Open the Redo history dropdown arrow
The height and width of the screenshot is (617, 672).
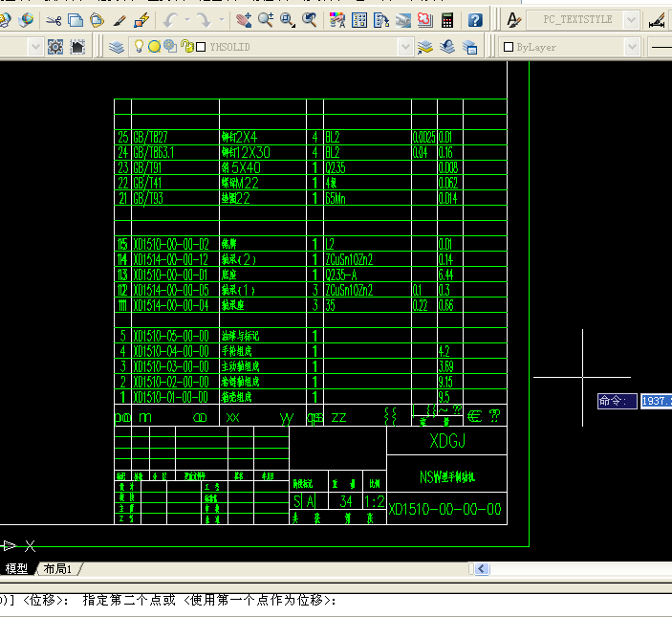(222, 20)
